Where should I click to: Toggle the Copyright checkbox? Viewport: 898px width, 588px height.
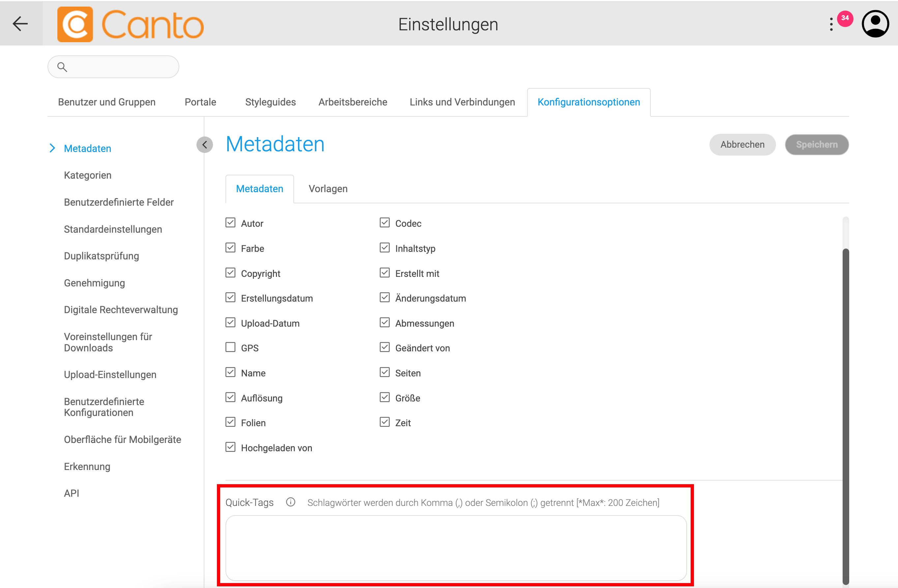point(230,273)
